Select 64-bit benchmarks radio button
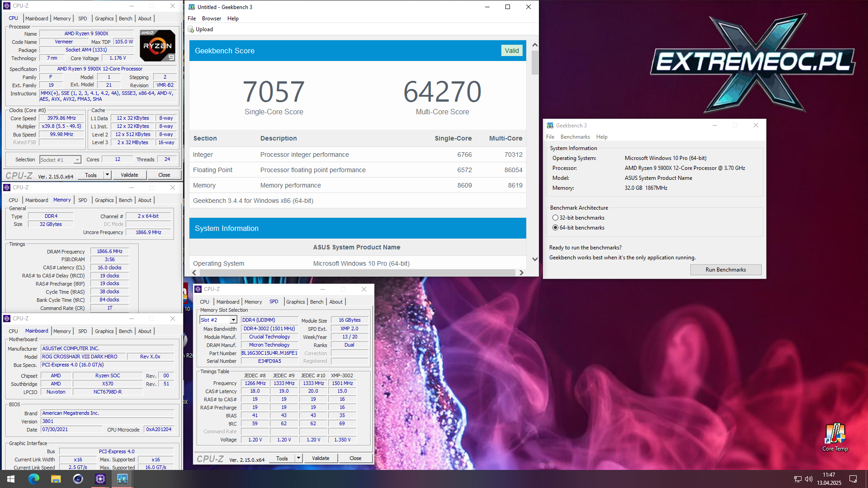 pos(555,228)
